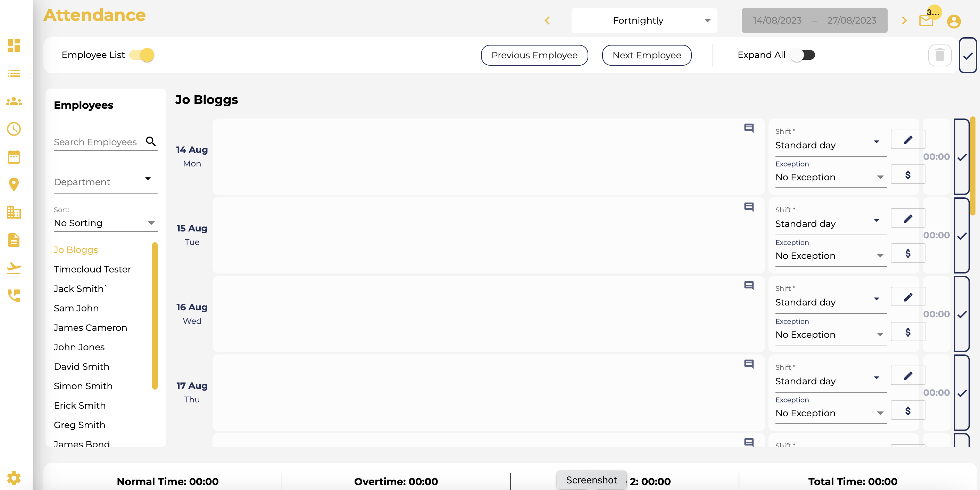This screenshot has width=980, height=490.
Task: Open the Fortnightly period dropdown
Action: pos(644,20)
